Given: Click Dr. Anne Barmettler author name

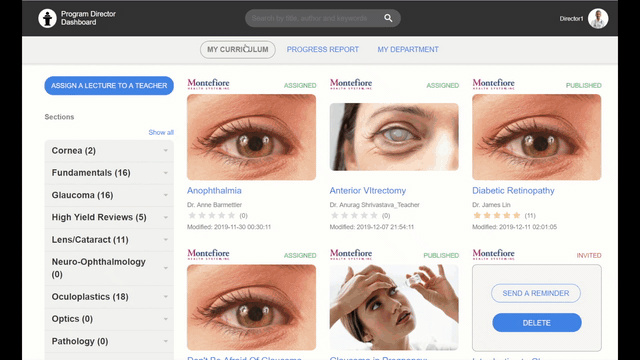Looking at the screenshot, I should coord(214,205).
